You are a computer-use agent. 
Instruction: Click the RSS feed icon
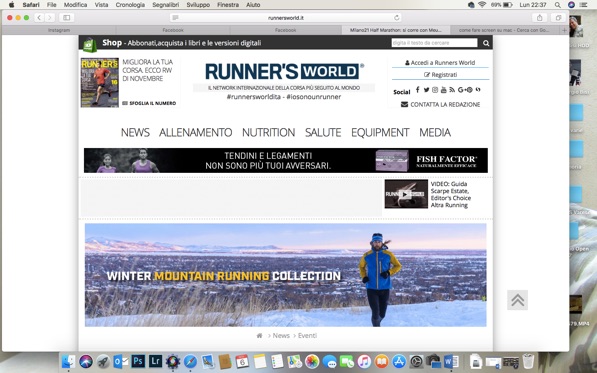pos(452,90)
